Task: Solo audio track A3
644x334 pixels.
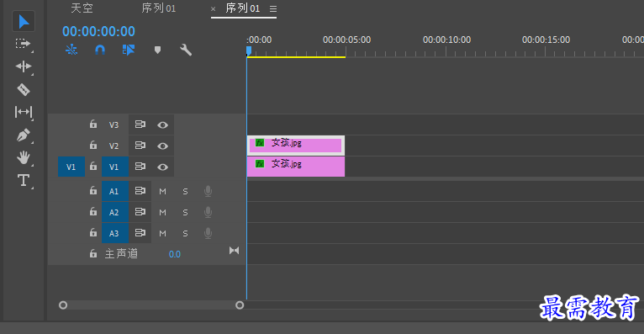Action: [185, 233]
